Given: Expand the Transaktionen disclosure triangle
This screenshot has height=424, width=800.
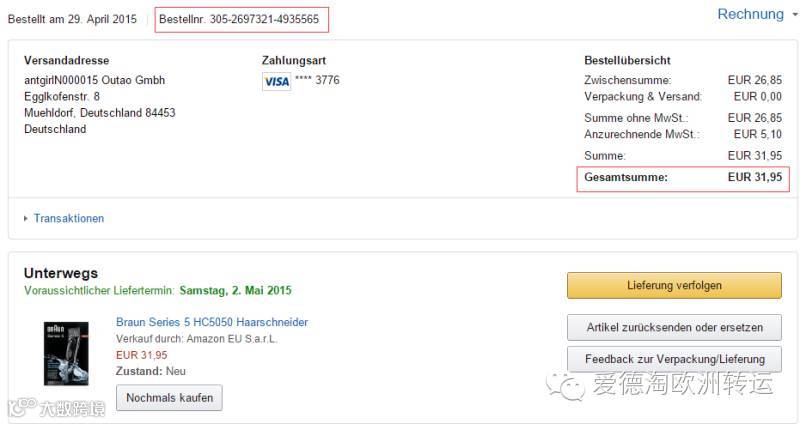Looking at the screenshot, I should (25, 218).
